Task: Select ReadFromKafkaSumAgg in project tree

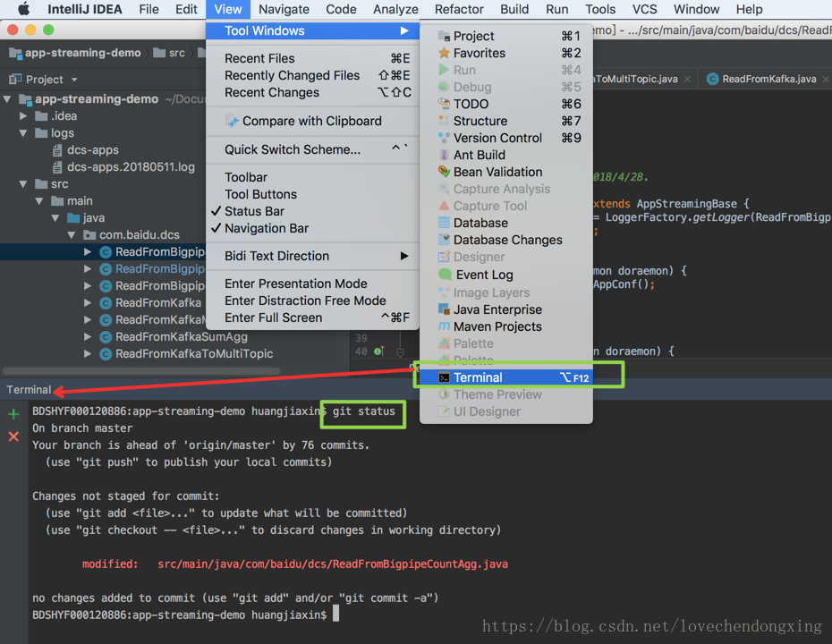Action: click(182, 337)
